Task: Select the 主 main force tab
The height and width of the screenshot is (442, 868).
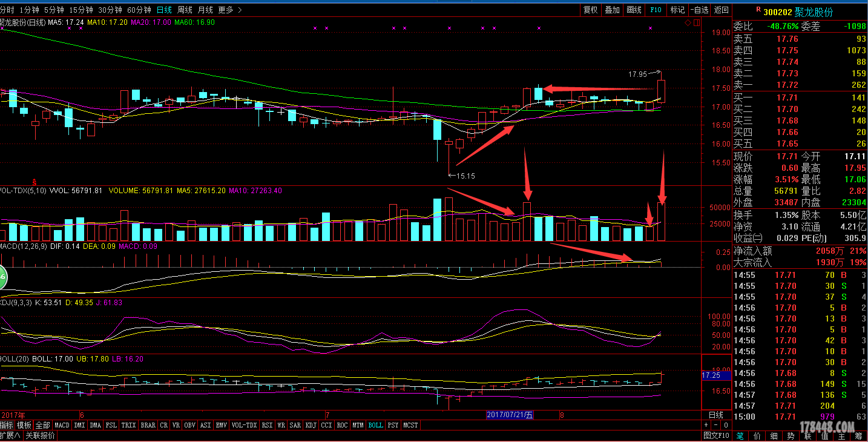Action: point(841,436)
